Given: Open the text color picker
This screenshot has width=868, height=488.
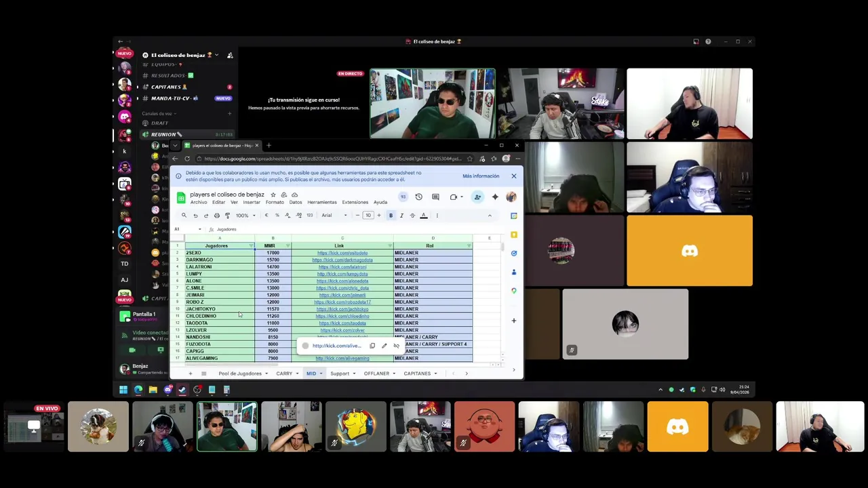Looking at the screenshot, I should (424, 216).
